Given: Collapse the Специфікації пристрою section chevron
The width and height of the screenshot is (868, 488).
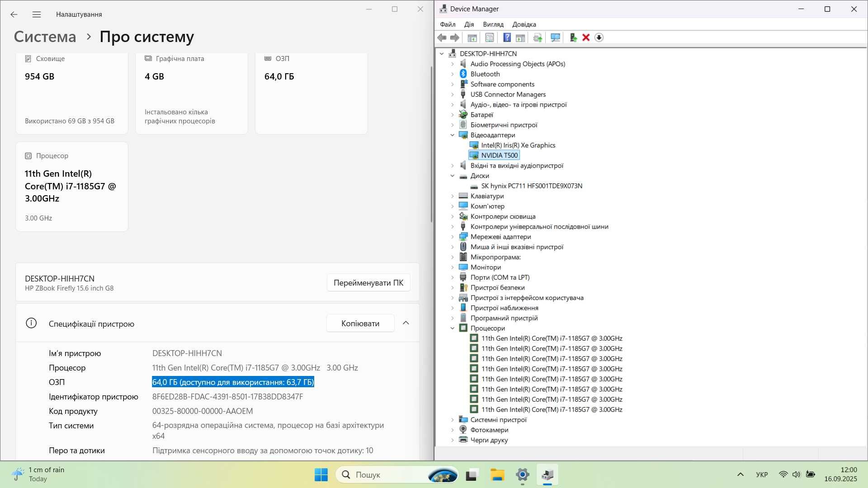Looking at the screenshot, I should click(x=406, y=323).
